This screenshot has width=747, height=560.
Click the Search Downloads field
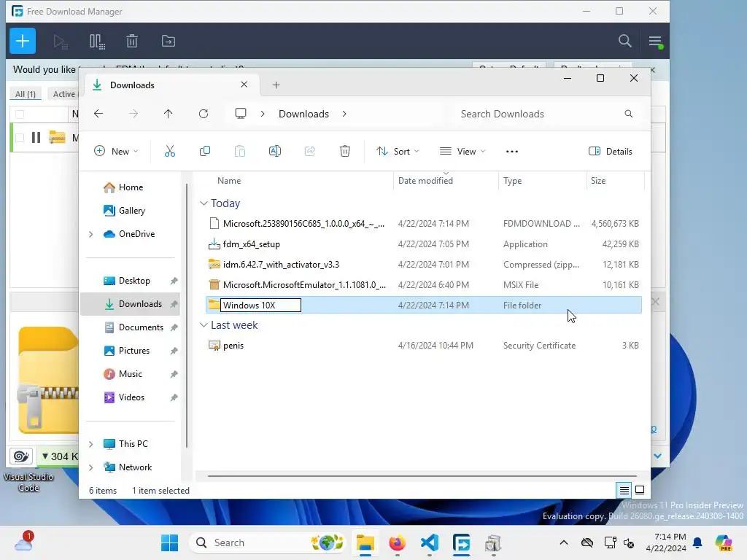pyautogui.click(x=546, y=114)
